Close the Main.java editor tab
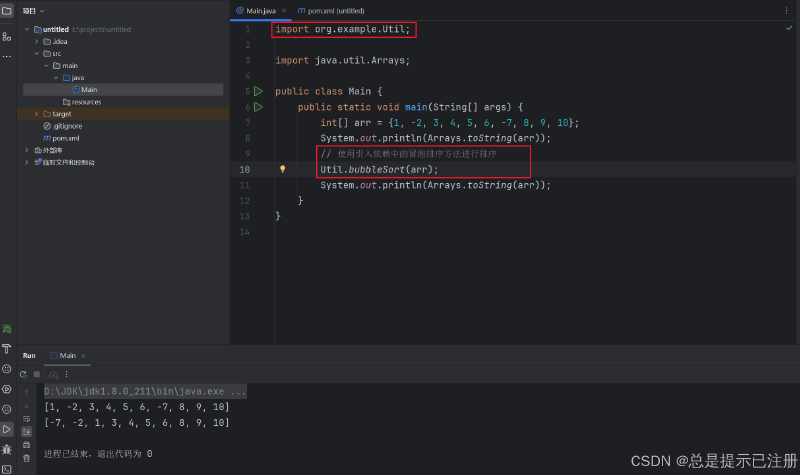This screenshot has width=800, height=475. pyautogui.click(x=284, y=11)
